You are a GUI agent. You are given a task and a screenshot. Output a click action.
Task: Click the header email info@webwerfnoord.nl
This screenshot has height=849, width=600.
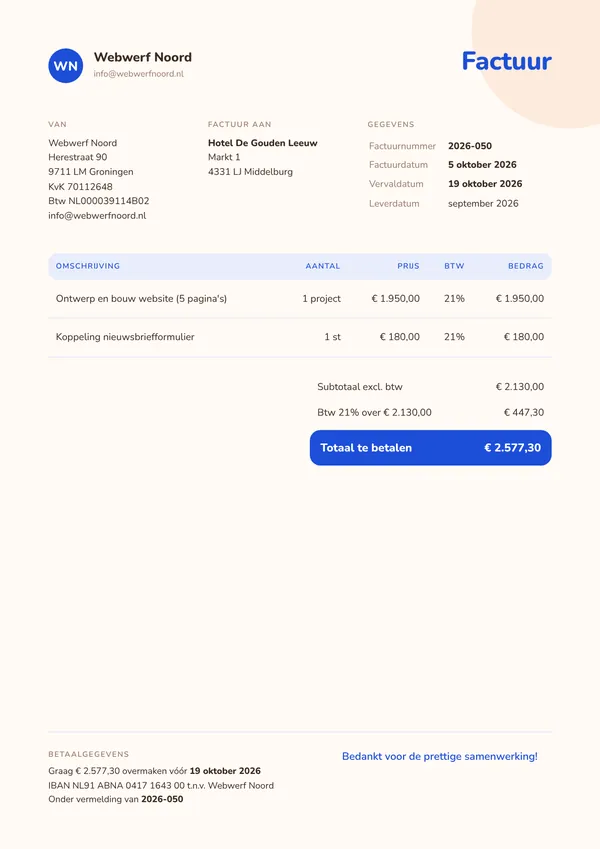(x=139, y=74)
